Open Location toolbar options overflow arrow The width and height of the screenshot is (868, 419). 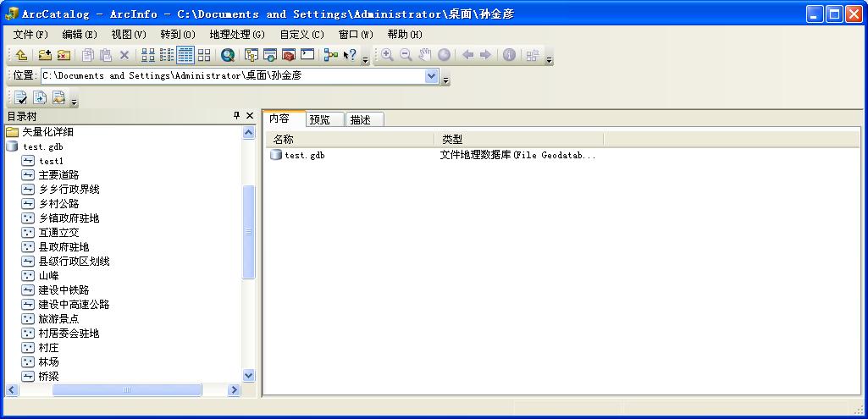446,80
